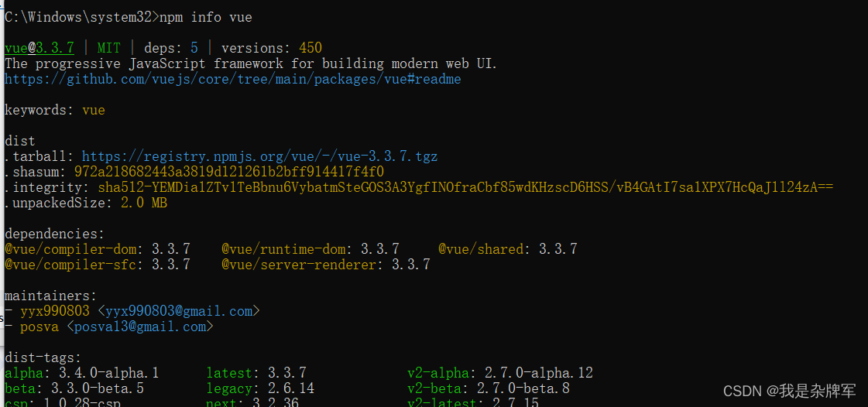The width and height of the screenshot is (868, 407).
Task: Click the keywords value 'vue'
Action: click(x=94, y=110)
